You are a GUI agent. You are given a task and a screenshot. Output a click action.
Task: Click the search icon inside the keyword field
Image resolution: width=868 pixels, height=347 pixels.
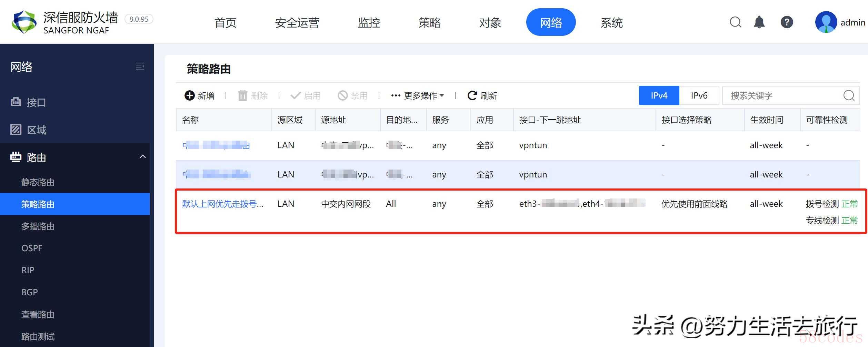849,95
